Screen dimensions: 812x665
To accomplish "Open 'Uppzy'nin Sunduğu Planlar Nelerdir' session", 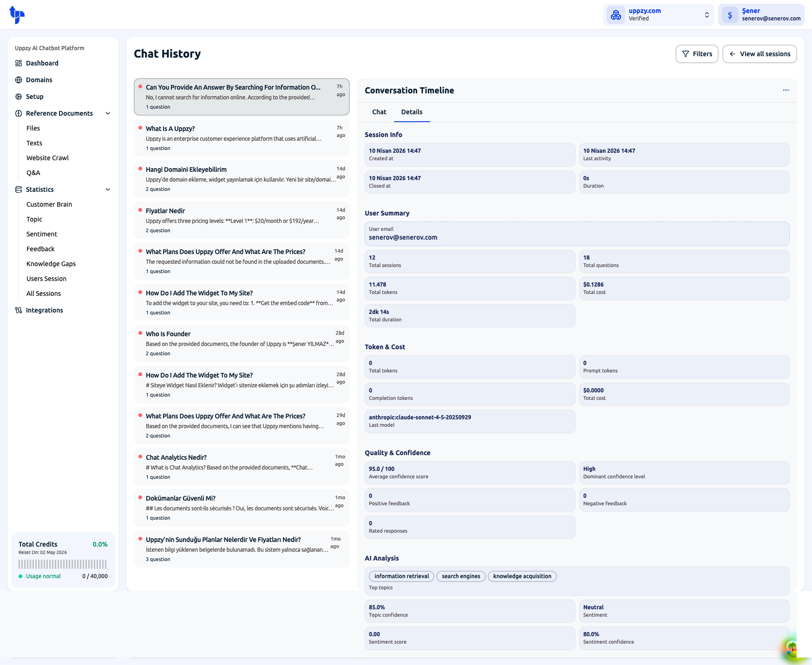I will pos(242,549).
